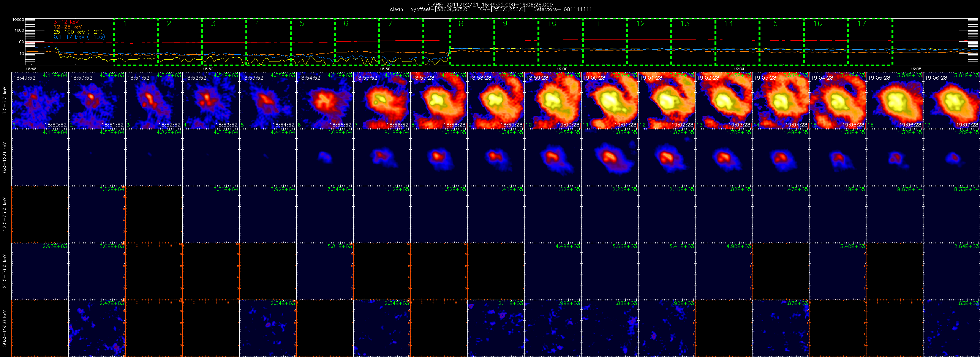This screenshot has height=357, width=980.
Task: Open the 3.0-6.0 keV image starting 19:05:28
Action: point(895,100)
